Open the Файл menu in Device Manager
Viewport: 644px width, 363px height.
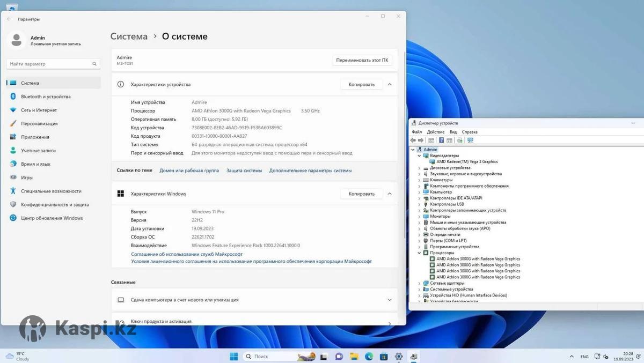point(417,132)
